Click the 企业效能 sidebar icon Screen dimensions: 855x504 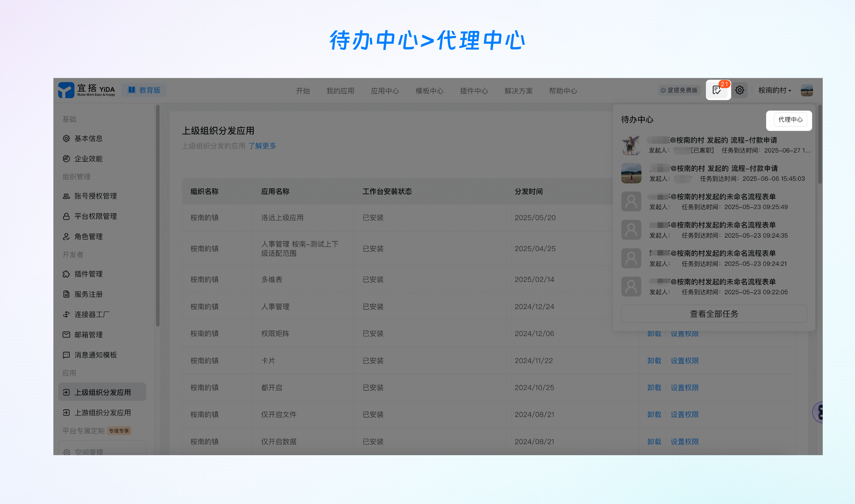pos(66,159)
